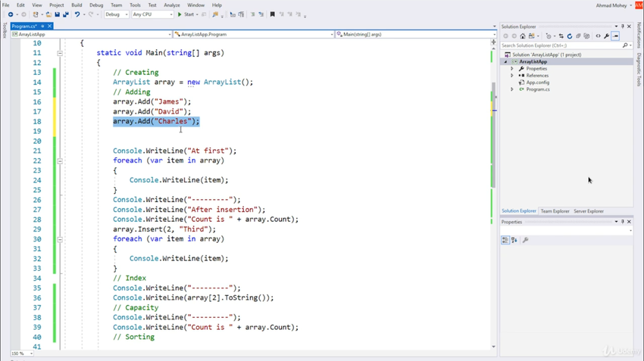Toggle Preview Selected Items in Solution Explorer
The image size is (644, 361).
pos(615,36)
